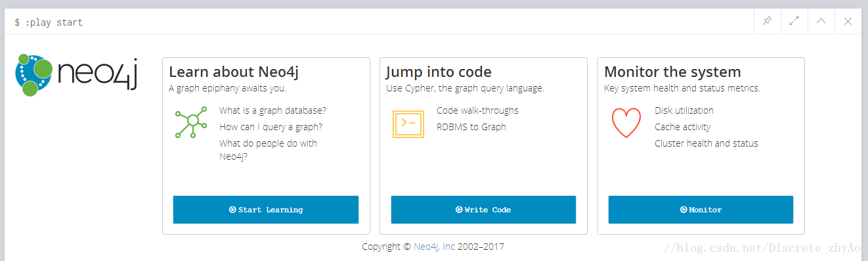Select "Cluster health and status" item

point(706,143)
